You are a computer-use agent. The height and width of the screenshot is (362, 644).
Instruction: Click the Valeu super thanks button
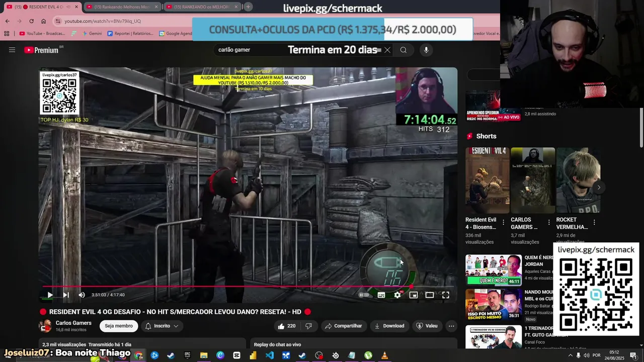(x=427, y=326)
